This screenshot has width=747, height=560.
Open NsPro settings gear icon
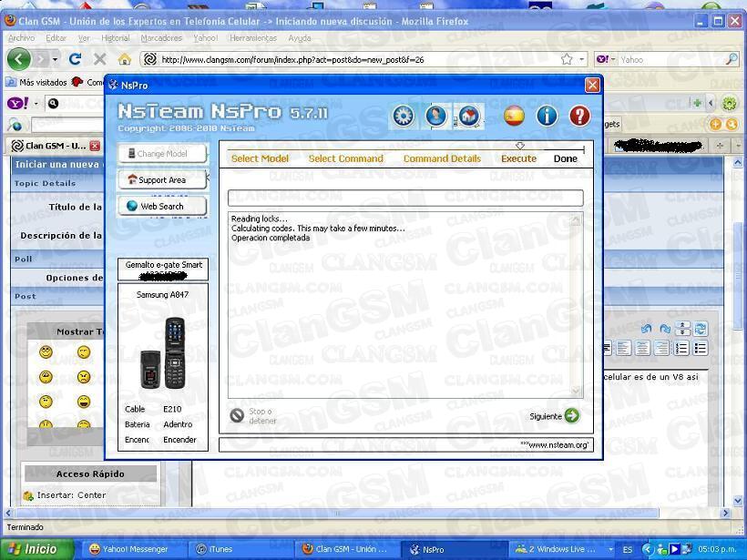[x=404, y=116]
